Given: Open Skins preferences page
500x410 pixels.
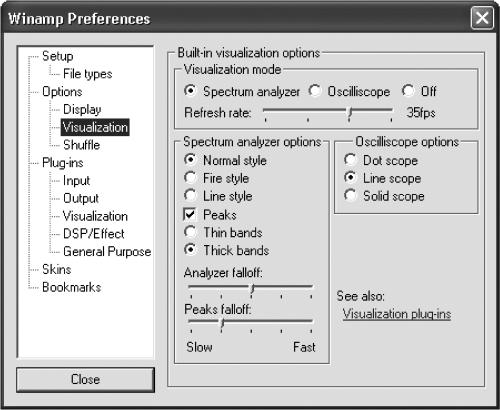Looking at the screenshot, I should click(57, 269).
